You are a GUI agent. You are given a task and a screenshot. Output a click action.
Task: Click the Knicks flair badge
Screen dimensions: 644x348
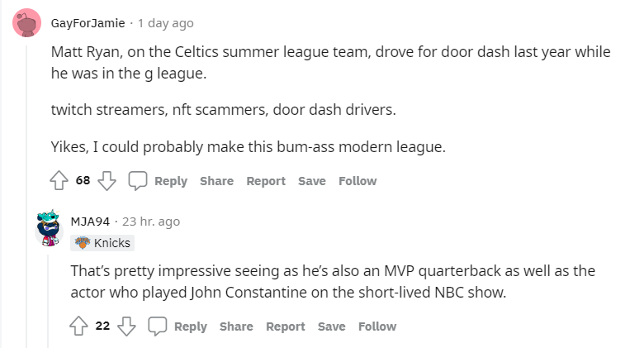tap(102, 243)
